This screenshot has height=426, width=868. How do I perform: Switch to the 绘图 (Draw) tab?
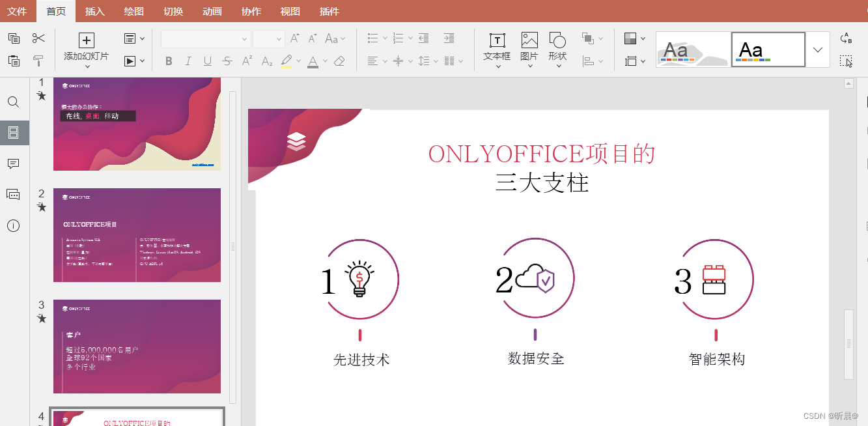[134, 11]
